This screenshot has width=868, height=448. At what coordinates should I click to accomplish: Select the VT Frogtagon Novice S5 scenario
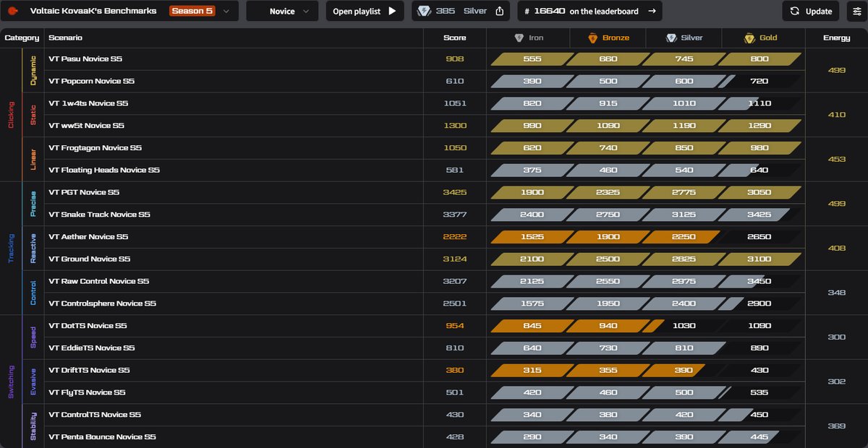[95, 148]
